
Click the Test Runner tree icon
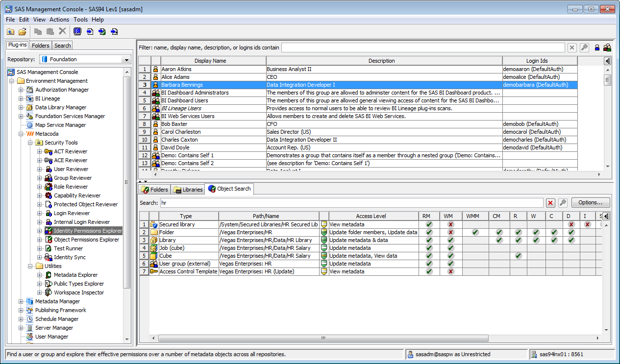click(x=49, y=248)
